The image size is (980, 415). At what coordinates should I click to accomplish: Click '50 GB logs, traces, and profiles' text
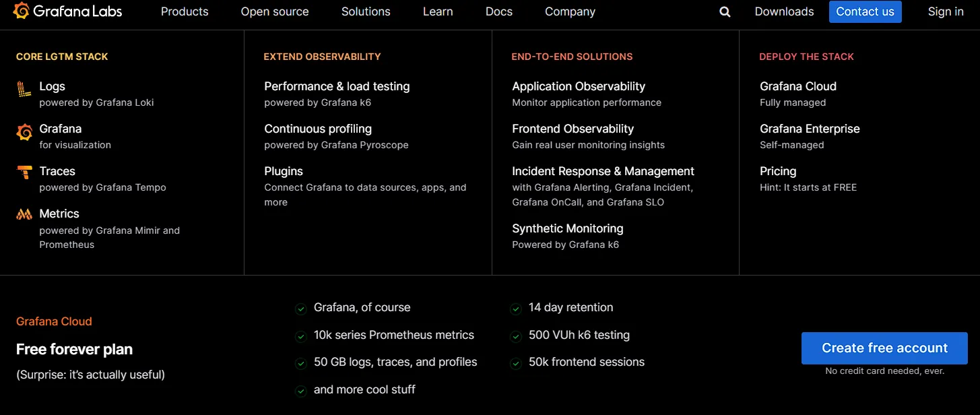pyautogui.click(x=395, y=362)
